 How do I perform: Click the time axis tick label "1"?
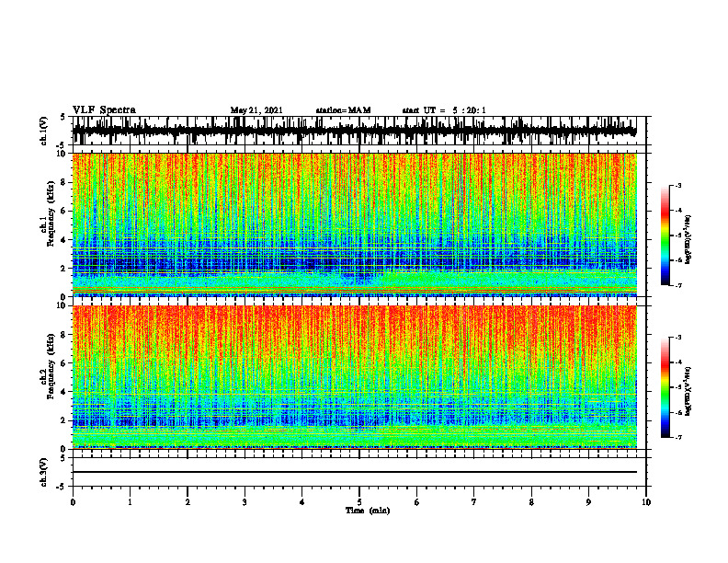tap(130, 502)
